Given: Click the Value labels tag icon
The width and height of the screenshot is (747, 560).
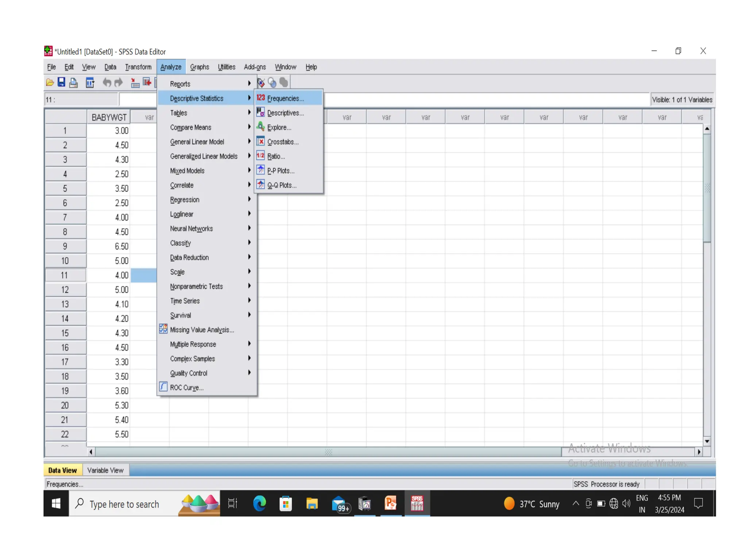Looking at the screenshot, I should (261, 83).
